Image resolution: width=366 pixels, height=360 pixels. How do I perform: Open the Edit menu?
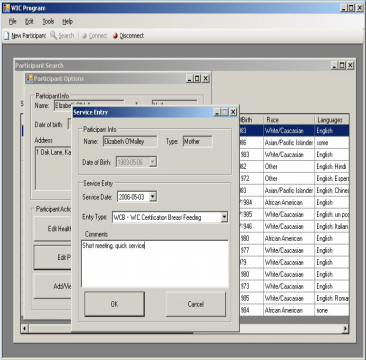click(29, 22)
